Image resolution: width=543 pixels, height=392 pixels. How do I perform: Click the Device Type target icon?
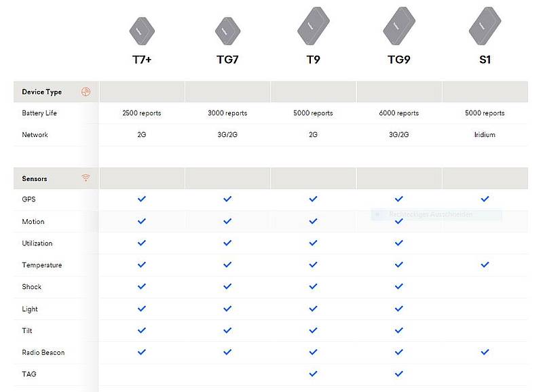(86, 92)
